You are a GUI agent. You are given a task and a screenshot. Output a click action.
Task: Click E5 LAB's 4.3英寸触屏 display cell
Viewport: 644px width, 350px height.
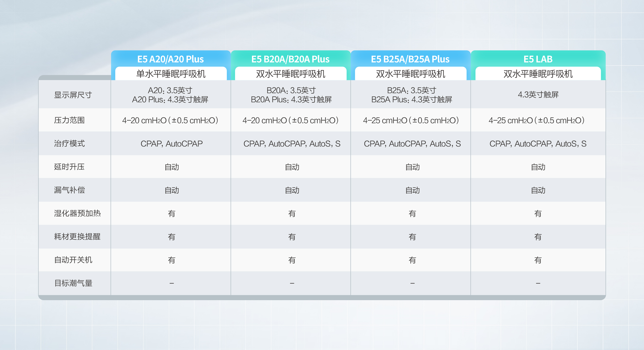538,95
